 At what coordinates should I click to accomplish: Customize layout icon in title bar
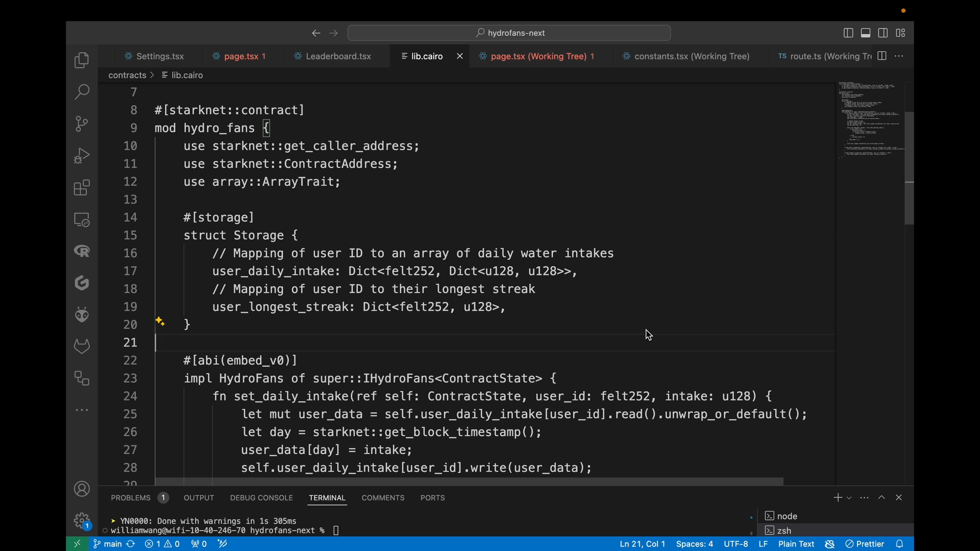pyautogui.click(x=901, y=33)
